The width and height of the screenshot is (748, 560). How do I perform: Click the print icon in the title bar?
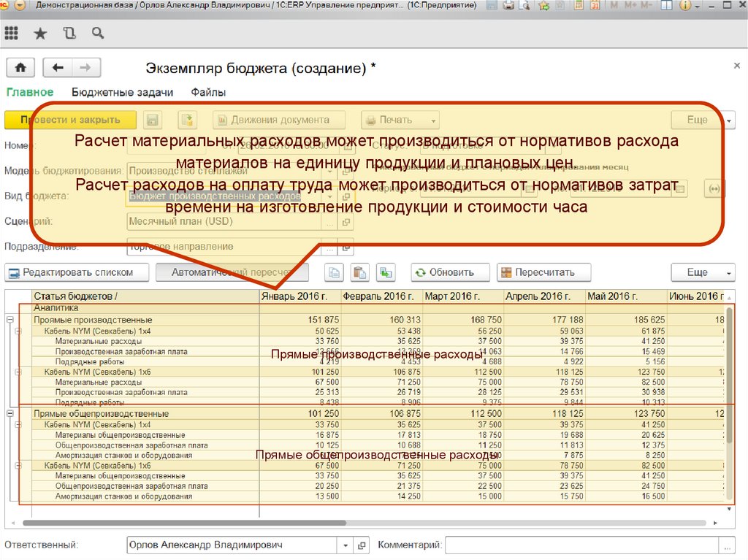click(x=507, y=6)
